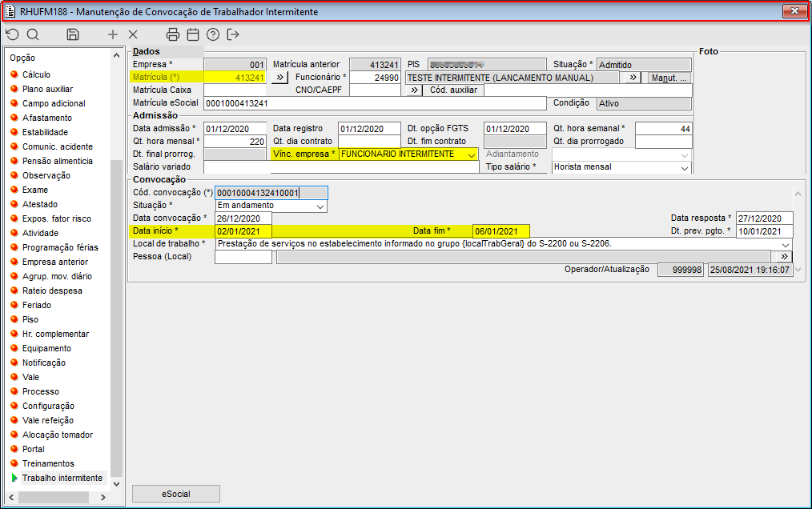812x509 pixels.
Task: Select Trabalho intermitente option
Action: pyautogui.click(x=62, y=478)
